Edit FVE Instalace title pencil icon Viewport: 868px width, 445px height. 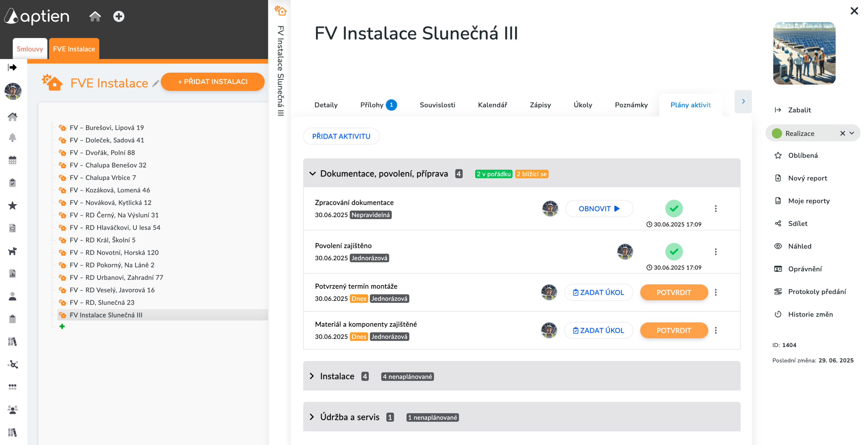[155, 83]
